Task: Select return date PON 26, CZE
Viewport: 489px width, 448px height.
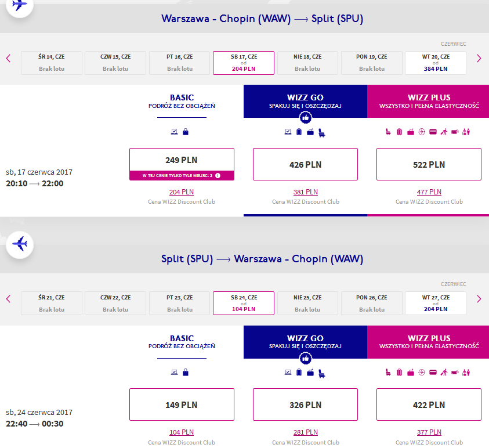Action: 372,304
